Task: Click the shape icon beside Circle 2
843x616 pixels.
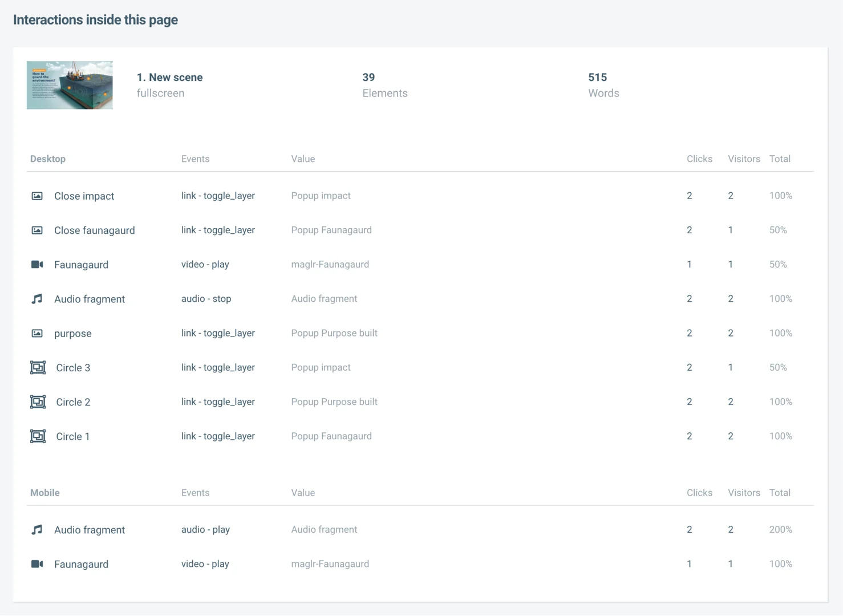Action: [x=38, y=402]
